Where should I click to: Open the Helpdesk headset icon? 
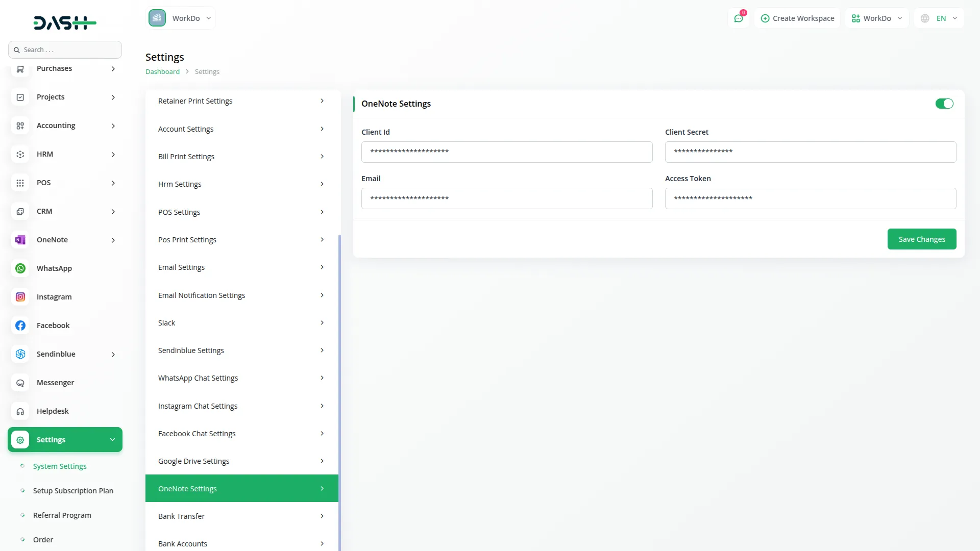[20, 411]
